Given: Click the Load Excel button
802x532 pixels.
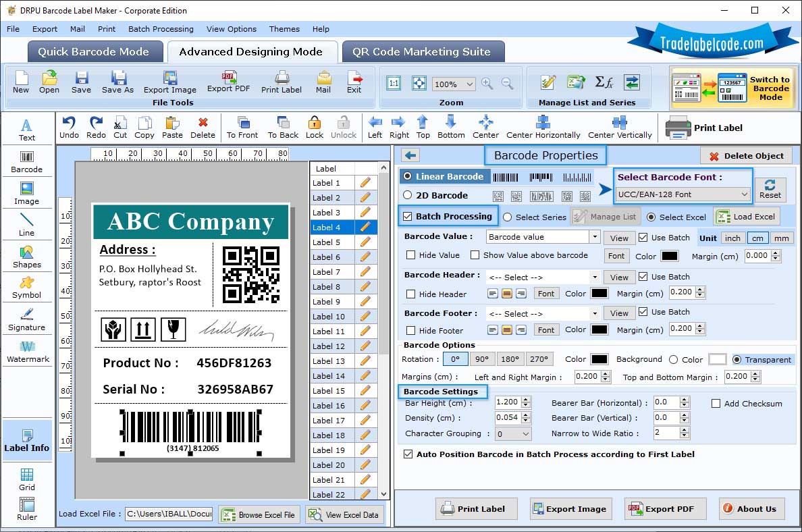Looking at the screenshot, I should coord(747,217).
